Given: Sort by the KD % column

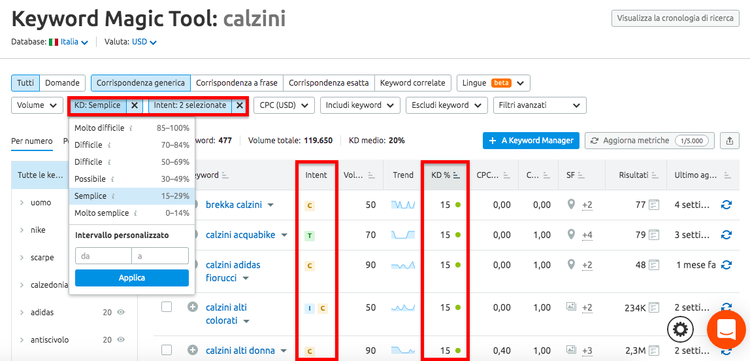Looking at the screenshot, I should [445, 175].
